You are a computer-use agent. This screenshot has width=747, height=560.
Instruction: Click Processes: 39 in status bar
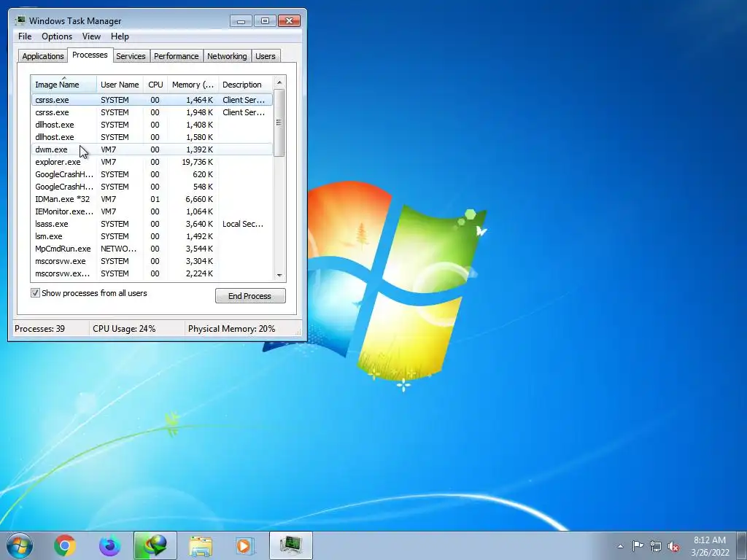tap(39, 329)
